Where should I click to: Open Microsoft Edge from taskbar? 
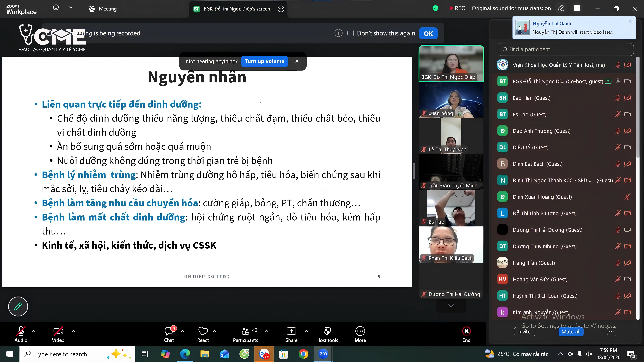click(x=185, y=354)
